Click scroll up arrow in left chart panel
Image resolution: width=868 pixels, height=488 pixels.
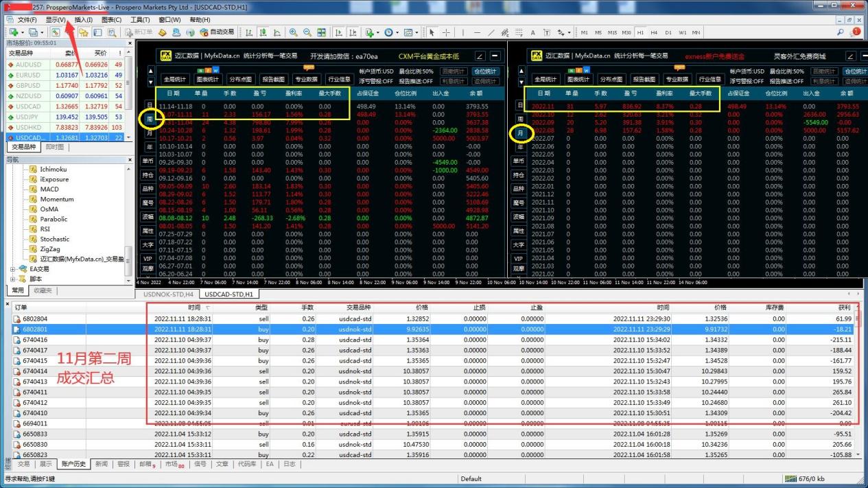pyautogui.click(x=150, y=70)
